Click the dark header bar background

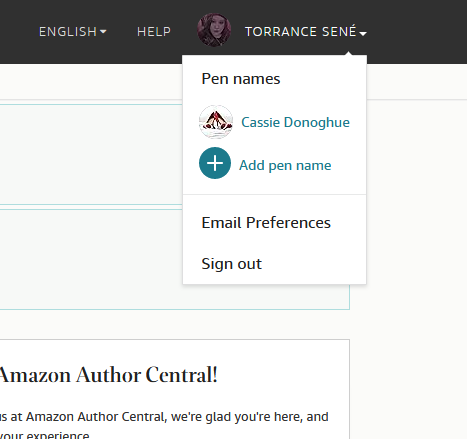pyautogui.click(x=417, y=32)
